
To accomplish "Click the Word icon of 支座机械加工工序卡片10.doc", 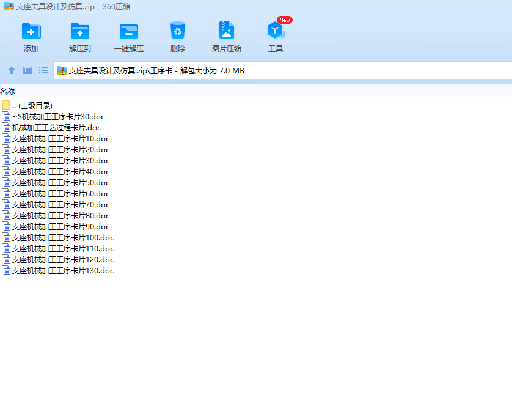I will pos(6,139).
